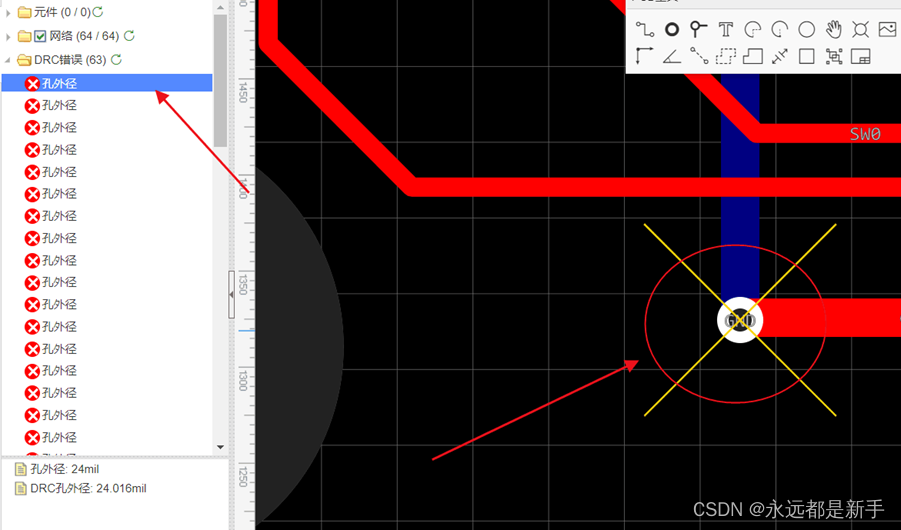Image resolution: width=901 pixels, height=530 pixels.
Task: Click the 网络 (64 / 64) tree label
Action: pos(84,36)
